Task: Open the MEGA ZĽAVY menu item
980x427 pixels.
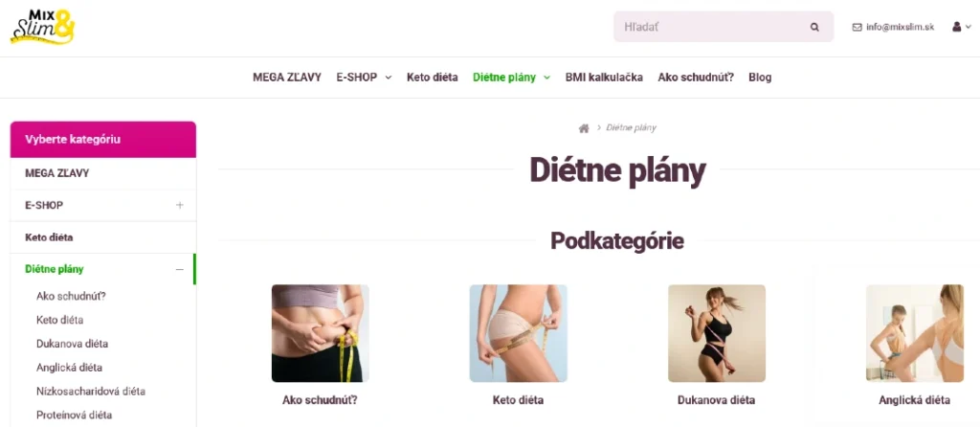Action: coord(287,78)
